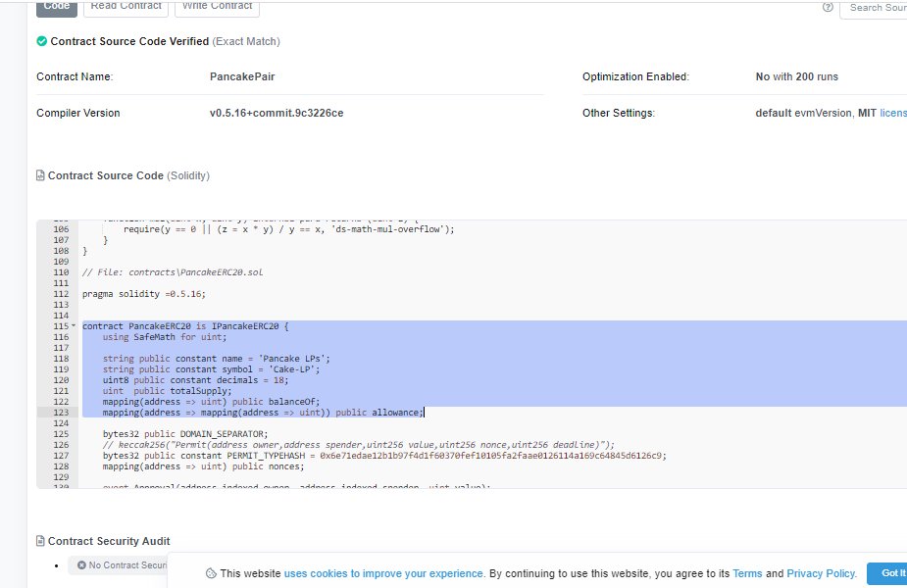Click the No Contract Security Audit badge
This screenshot has height=588, width=907.
point(118,564)
